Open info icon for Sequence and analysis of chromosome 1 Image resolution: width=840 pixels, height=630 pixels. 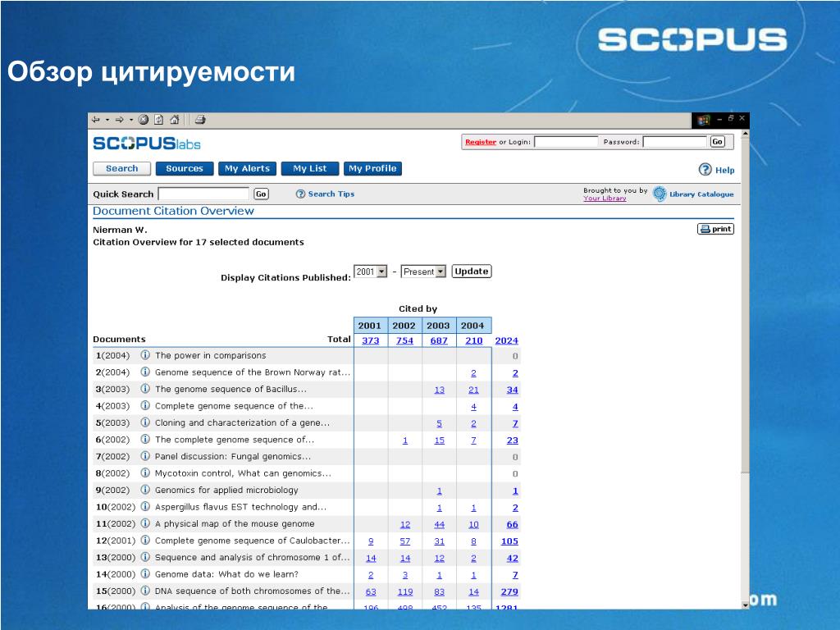pos(145,557)
